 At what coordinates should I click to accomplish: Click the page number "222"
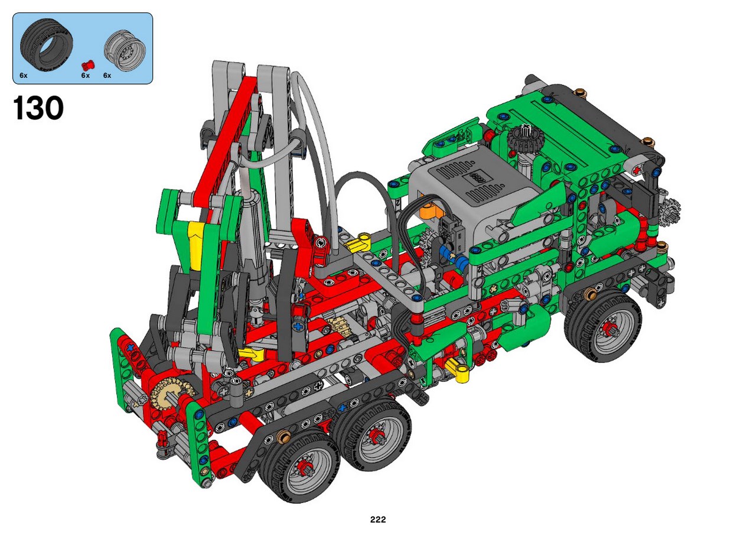click(378, 520)
